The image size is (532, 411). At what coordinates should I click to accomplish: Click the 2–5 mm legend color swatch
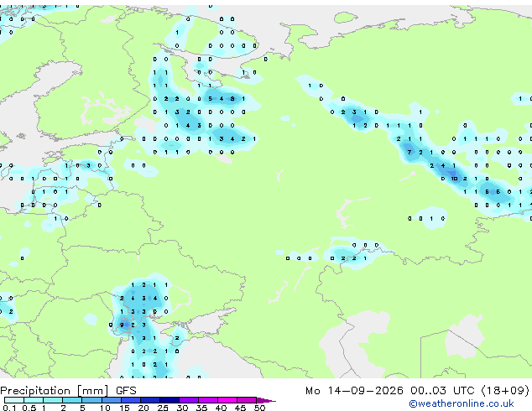point(72,400)
